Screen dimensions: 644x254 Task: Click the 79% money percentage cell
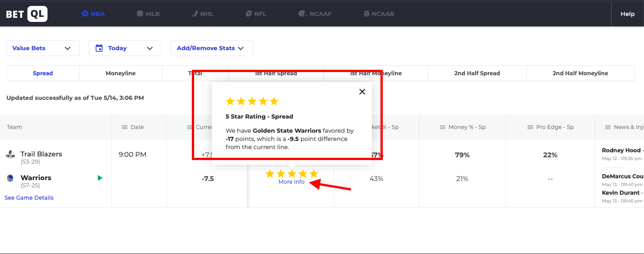tap(462, 155)
